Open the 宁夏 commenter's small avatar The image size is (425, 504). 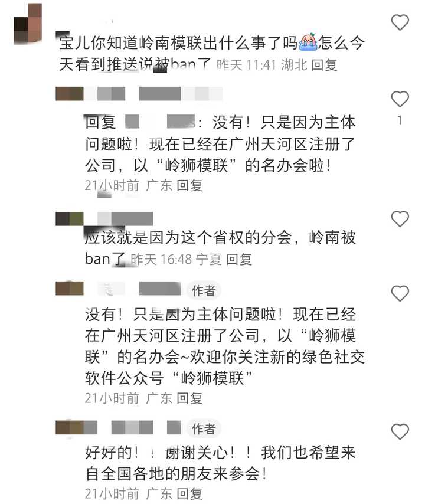pos(70,218)
